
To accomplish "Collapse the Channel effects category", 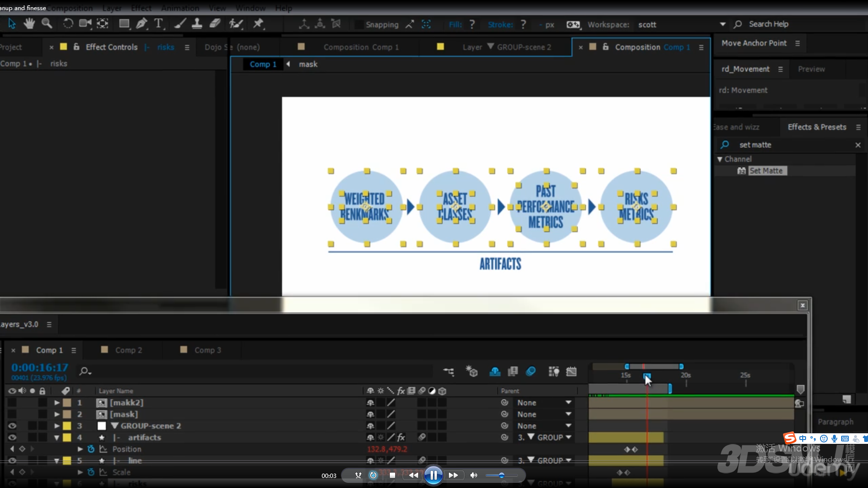I will [x=720, y=159].
